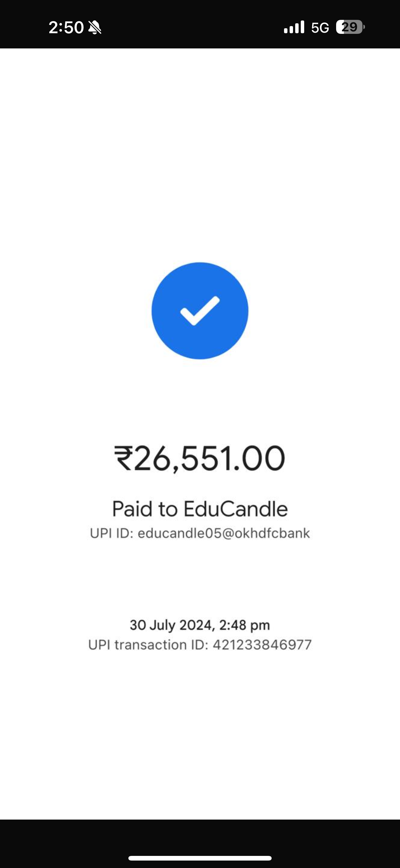
Task: Tap the '@okhdfcbank' bank handle
Action: tap(266, 533)
